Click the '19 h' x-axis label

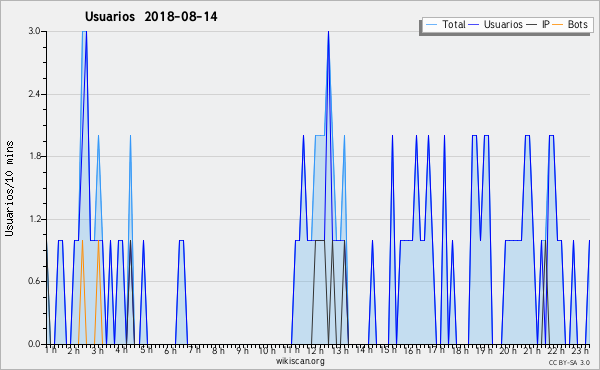point(484,350)
